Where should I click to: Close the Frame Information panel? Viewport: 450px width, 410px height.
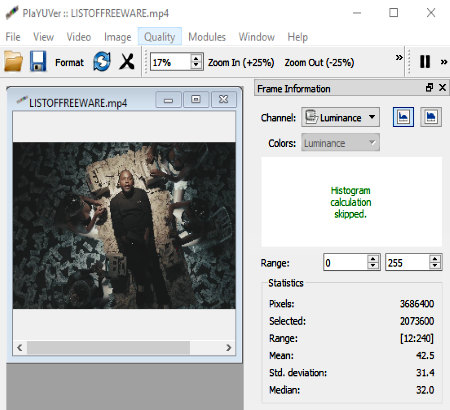442,87
